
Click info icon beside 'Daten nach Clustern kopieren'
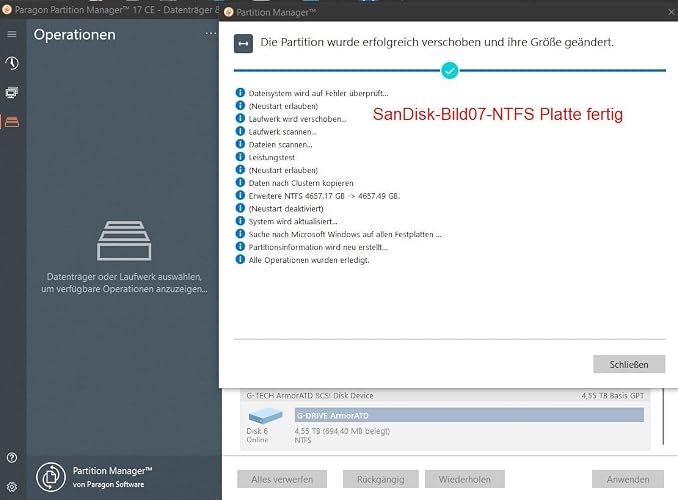pos(240,183)
